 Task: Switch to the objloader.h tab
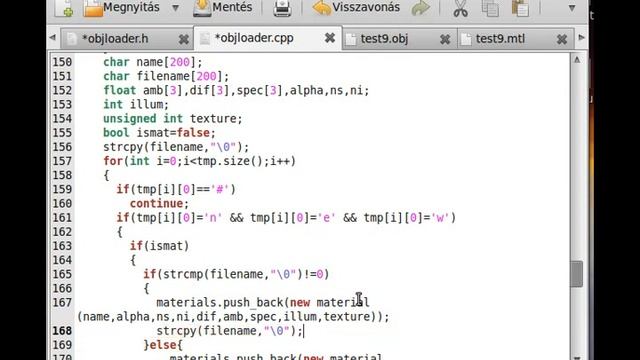tap(115, 39)
